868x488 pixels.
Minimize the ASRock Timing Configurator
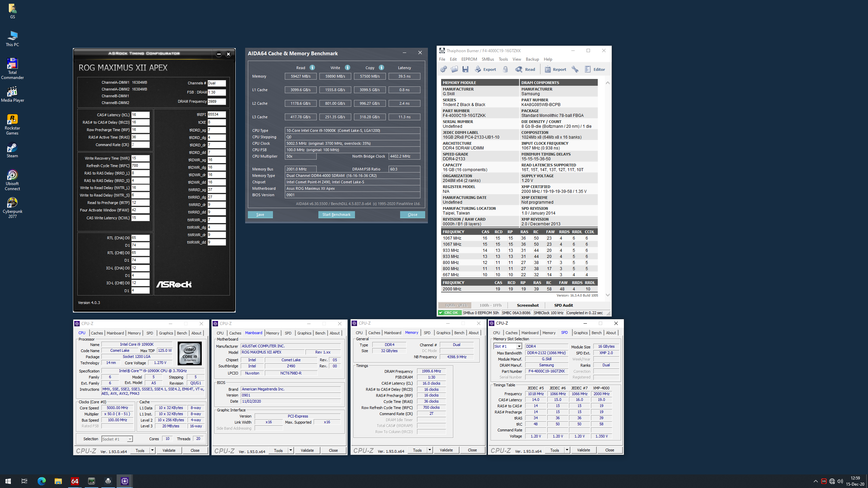[x=219, y=54]
